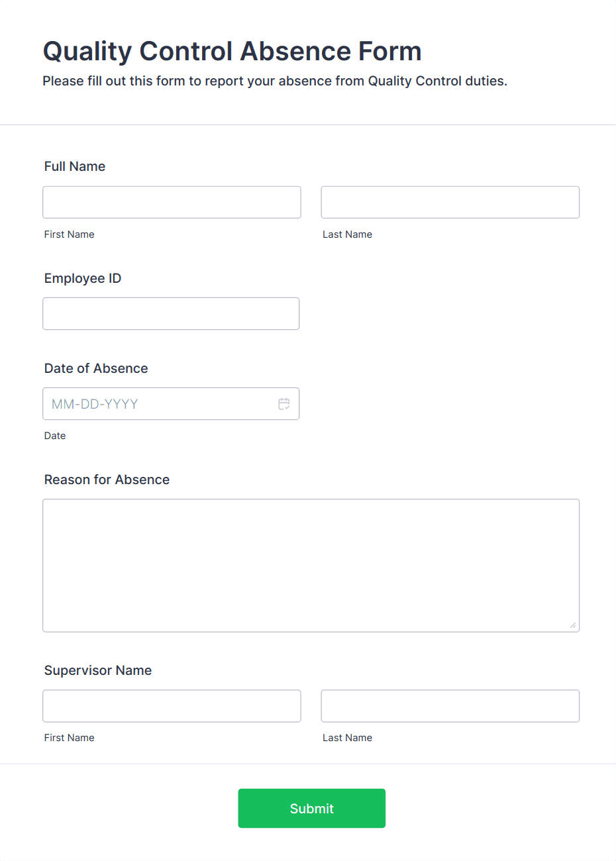Click the "Supervisor Name" label
The height and width of the screenshot is (861, 616).
[x=98, y=670]
